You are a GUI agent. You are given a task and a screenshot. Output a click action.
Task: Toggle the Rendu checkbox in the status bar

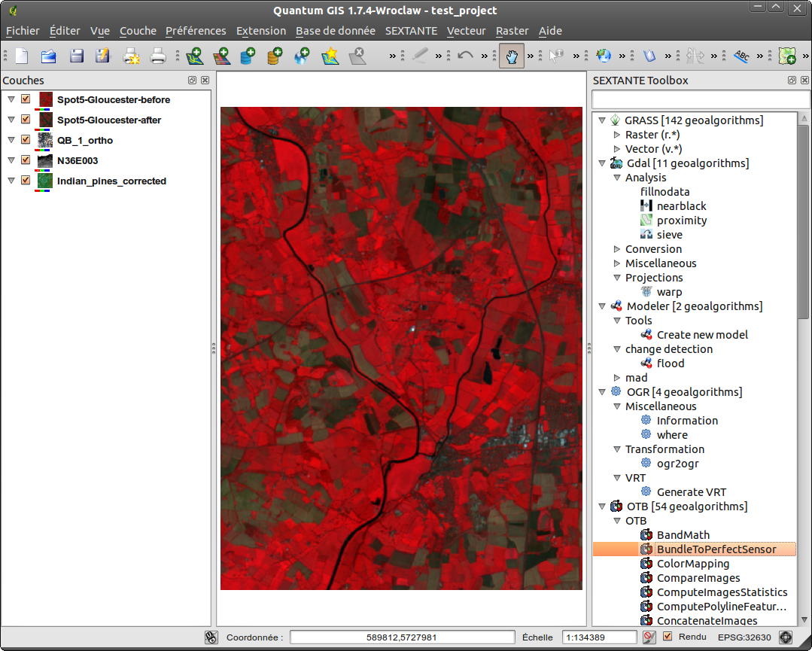[x=668, y=637]
